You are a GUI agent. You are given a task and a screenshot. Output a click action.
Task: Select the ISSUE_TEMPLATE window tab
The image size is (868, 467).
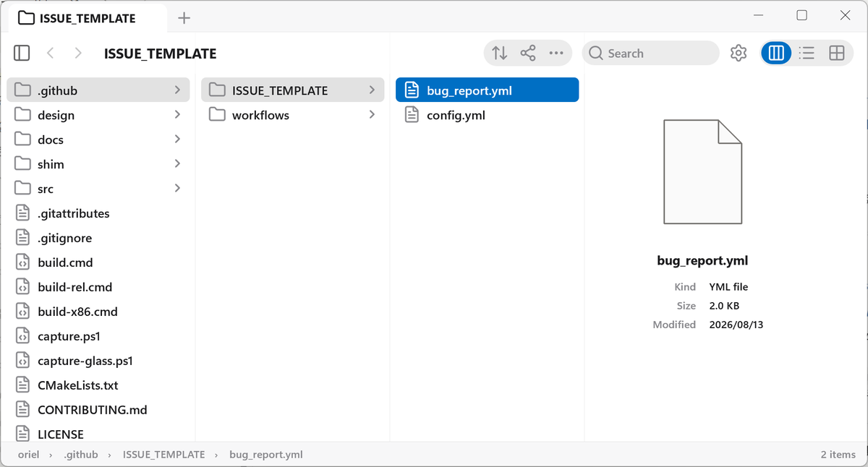[x=87, y=18]
